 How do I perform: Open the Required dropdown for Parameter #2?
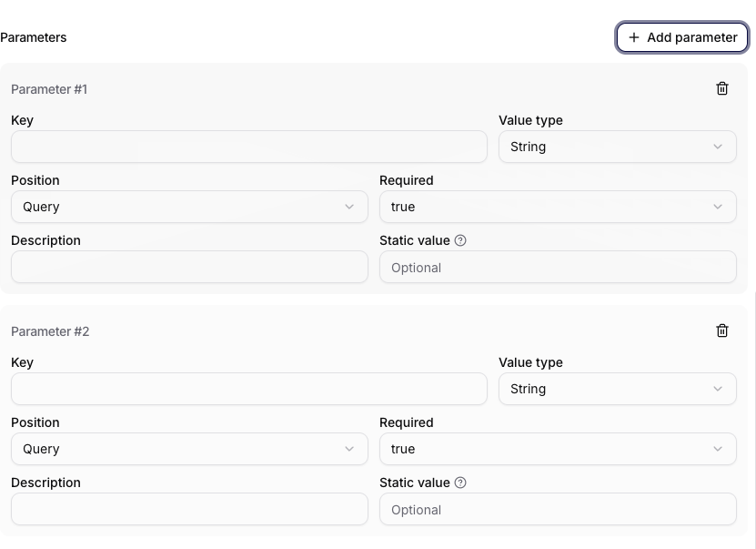(x=558, y=449)
